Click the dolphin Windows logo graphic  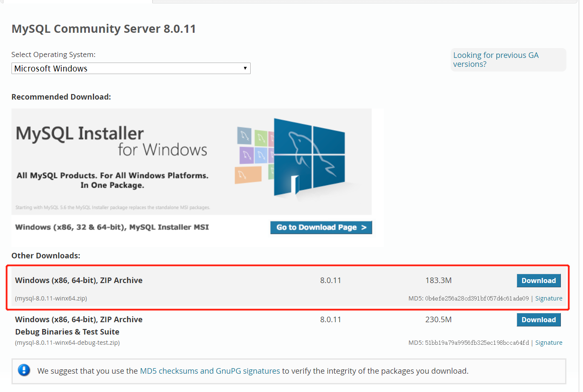pyautogui.click(x=309, y=157)
